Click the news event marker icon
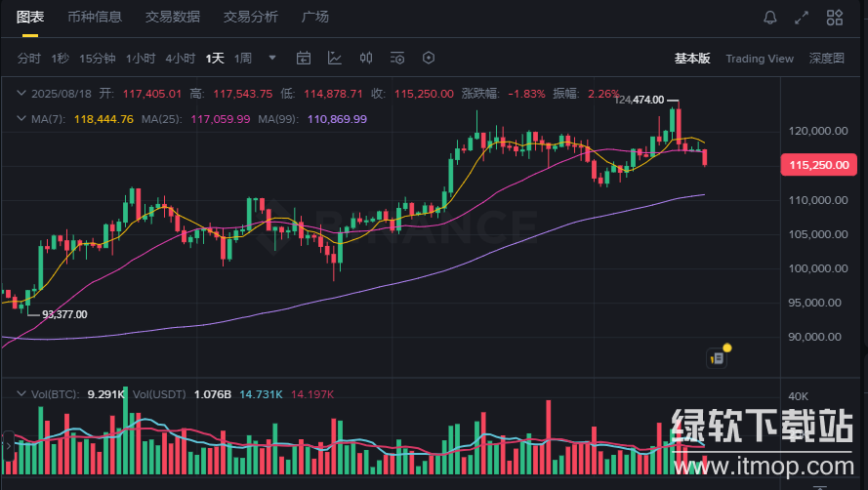Image resolution: width=868 pixels, height=490 pixels. point(718,357)
